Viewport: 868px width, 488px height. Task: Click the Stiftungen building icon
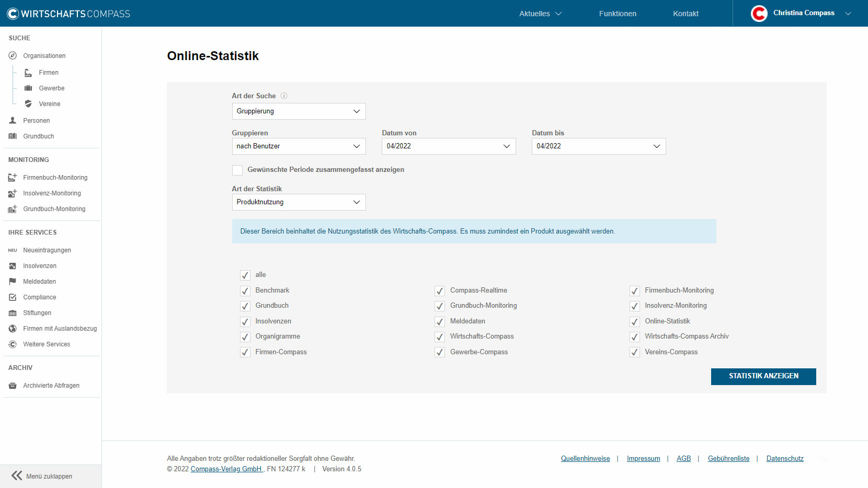13,313
